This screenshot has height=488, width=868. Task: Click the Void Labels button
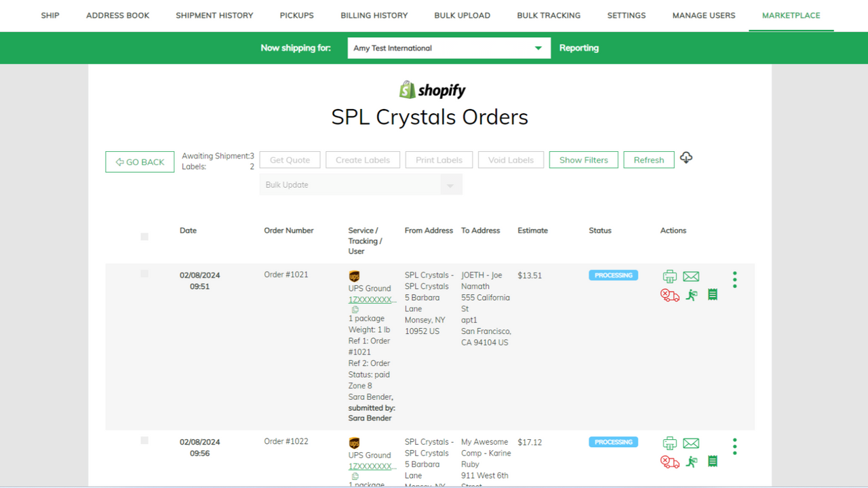(511, 160)
